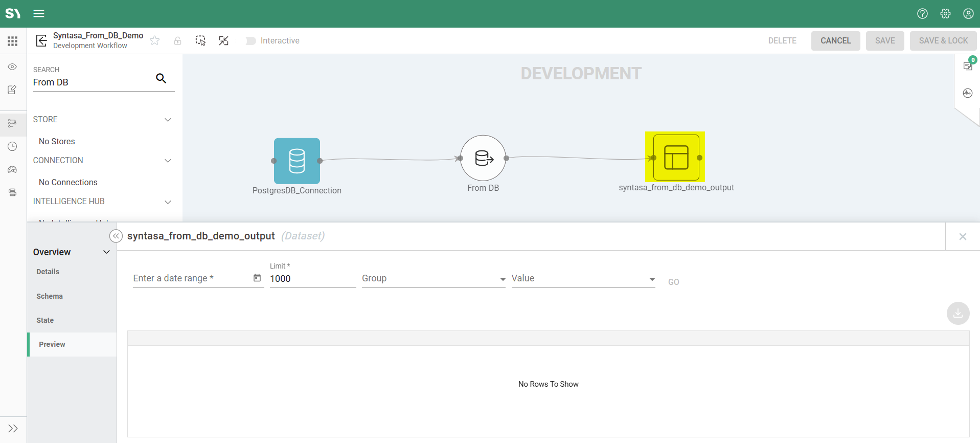Click the eye view icon in sidebar
Screen dimensions: 980x443
(x=12, y=67)
